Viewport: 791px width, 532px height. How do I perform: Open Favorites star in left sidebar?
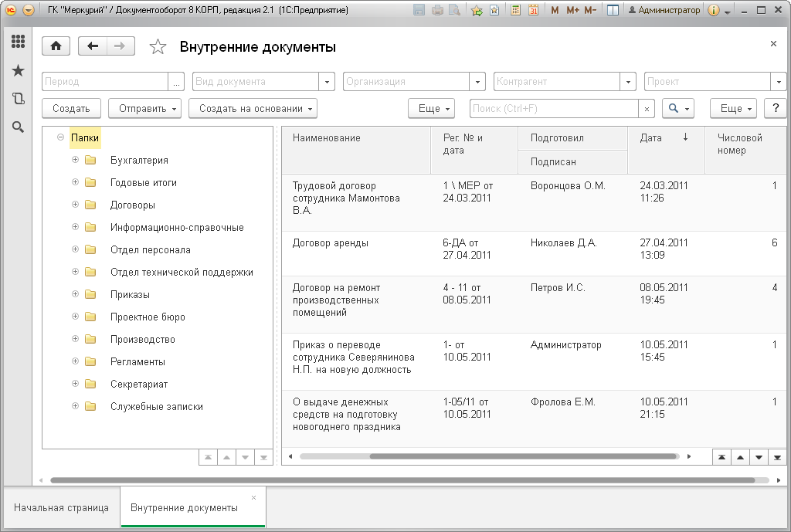pos(19,70)
